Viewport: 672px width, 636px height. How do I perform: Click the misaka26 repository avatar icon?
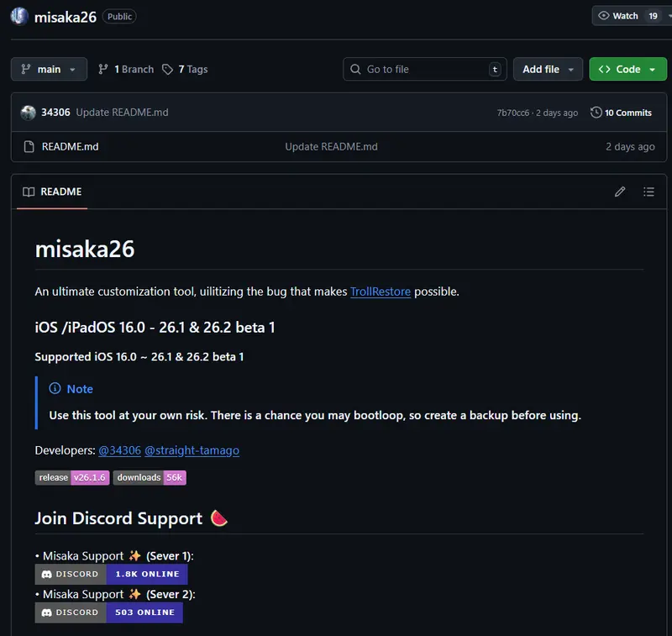(x=19, y=16)
